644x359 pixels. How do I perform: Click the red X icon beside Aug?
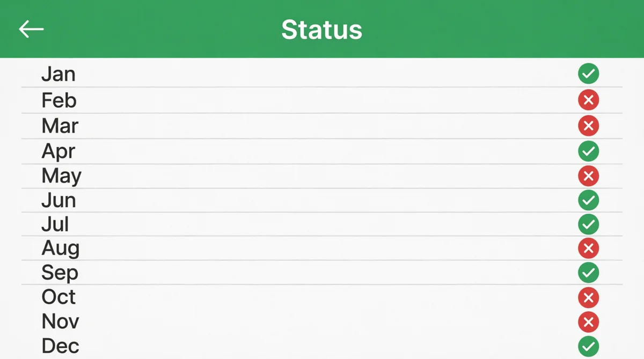pos(588,248)
